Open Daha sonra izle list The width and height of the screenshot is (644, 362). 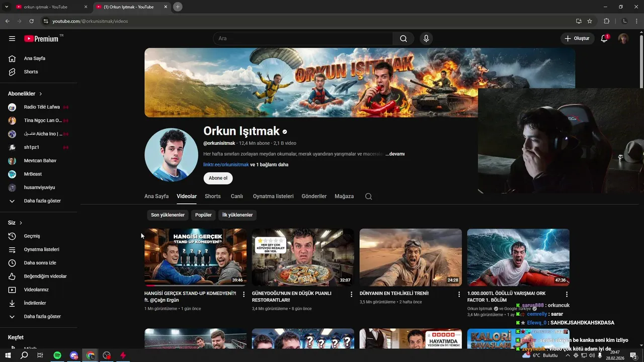[40, 263]
